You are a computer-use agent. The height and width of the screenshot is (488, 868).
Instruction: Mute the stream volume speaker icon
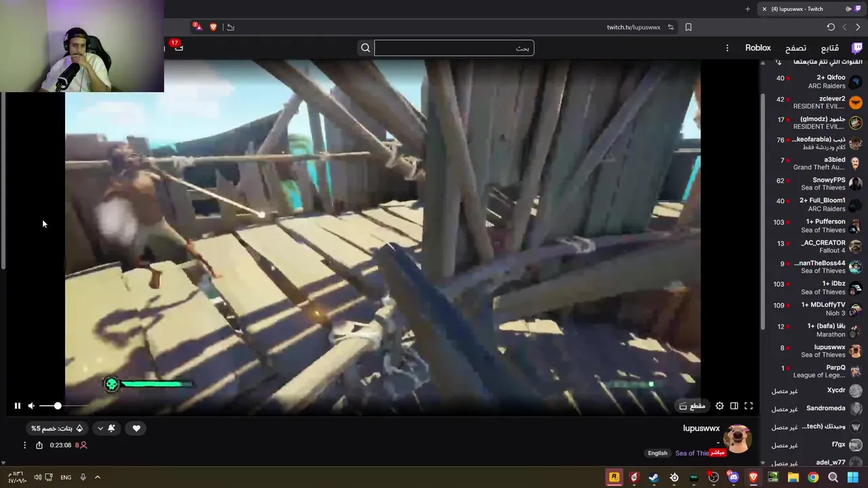31,406
